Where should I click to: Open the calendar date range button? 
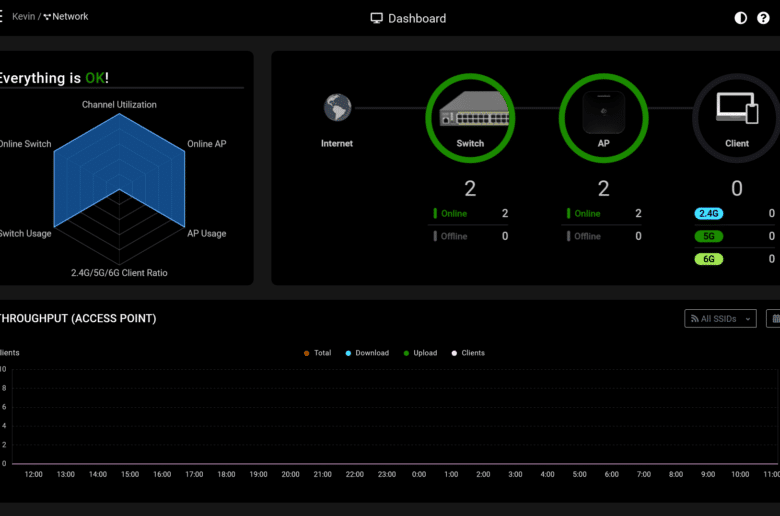coord(774,318)
